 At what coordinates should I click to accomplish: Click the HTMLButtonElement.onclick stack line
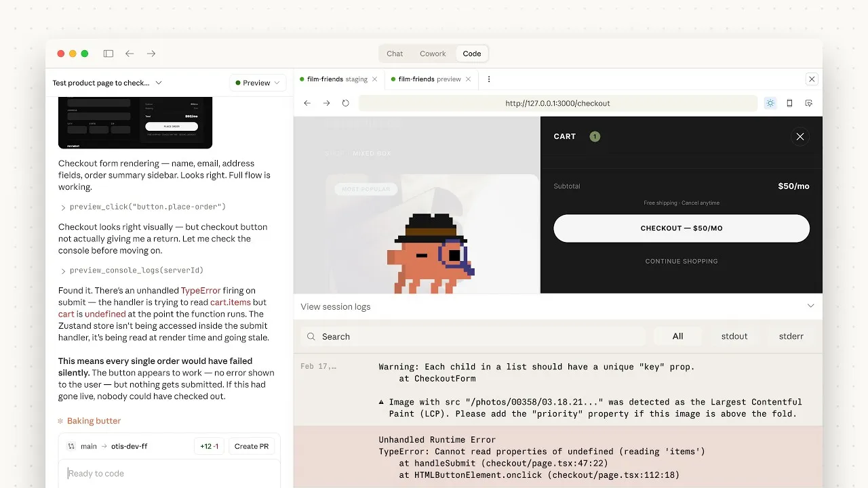[x=539, y=475]
